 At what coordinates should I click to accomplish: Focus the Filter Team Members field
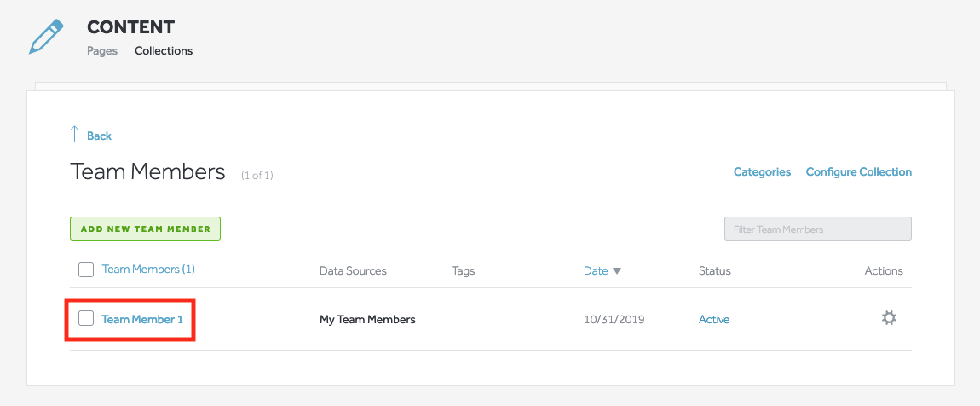pos(817,229)
